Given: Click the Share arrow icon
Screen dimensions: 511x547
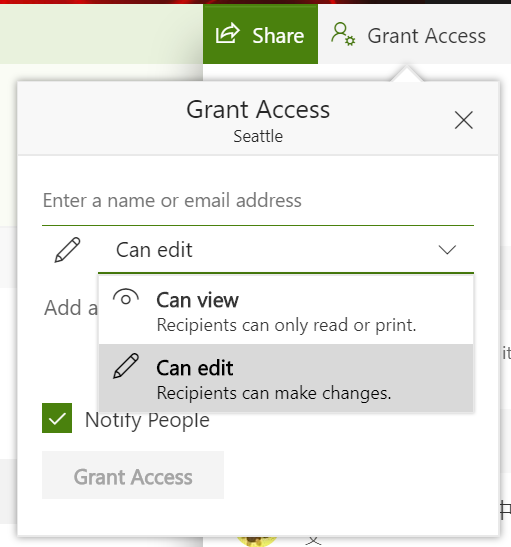Looking at the screenshot, I should tap(227, 33).
